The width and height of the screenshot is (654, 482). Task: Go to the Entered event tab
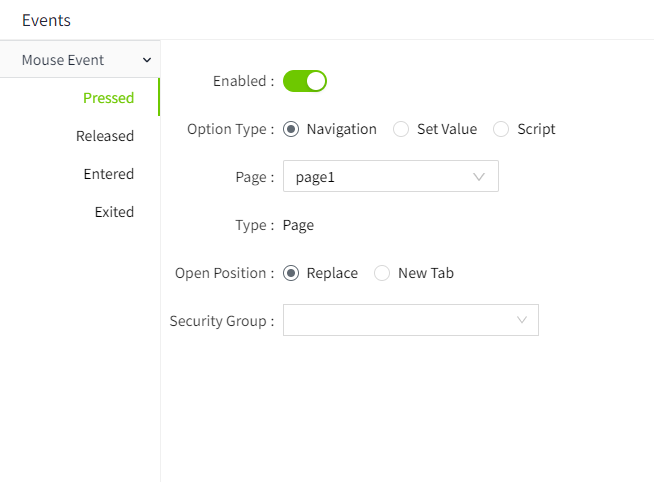pyautogui.click(x=108, y=174)
